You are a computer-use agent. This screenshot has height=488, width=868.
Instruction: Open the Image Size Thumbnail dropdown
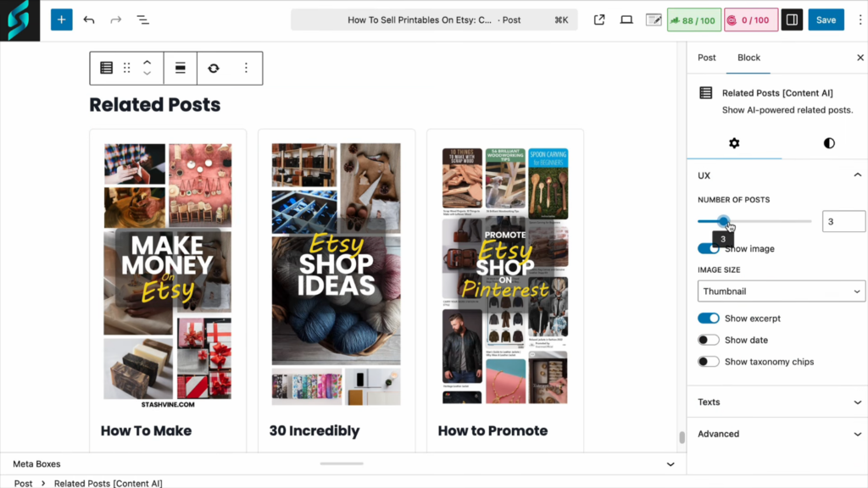pos(781,291)
